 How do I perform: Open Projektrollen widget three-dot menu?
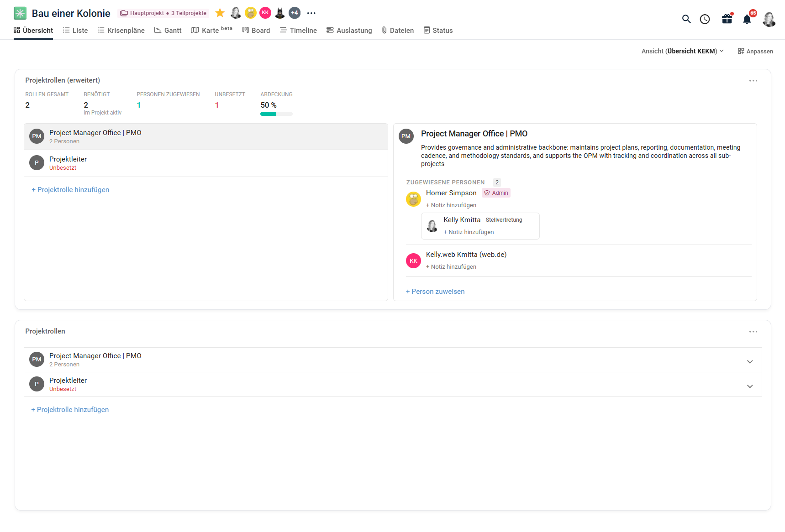(x=753, y=332)
